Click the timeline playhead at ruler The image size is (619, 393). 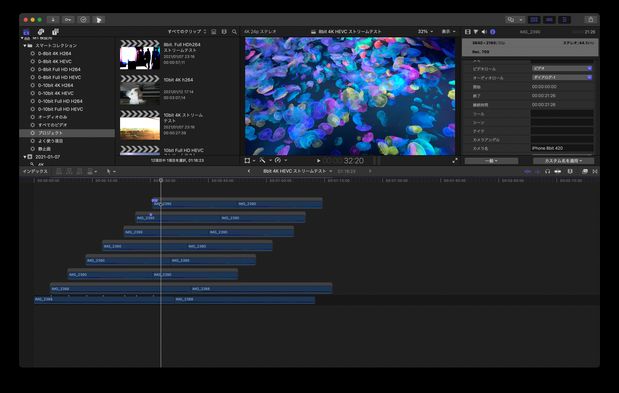161,180
